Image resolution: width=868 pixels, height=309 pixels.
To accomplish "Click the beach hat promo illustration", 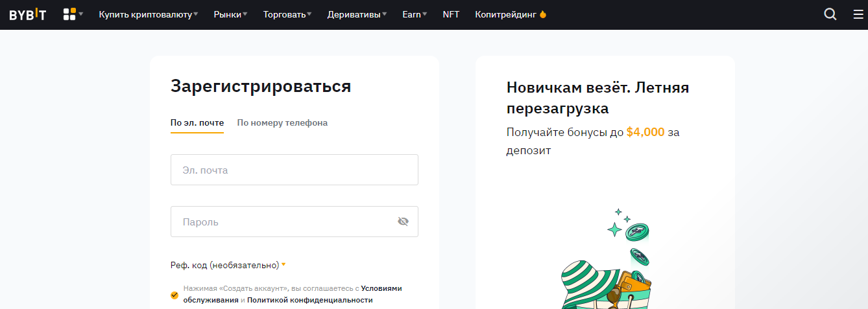I will (x=607, y=259).
